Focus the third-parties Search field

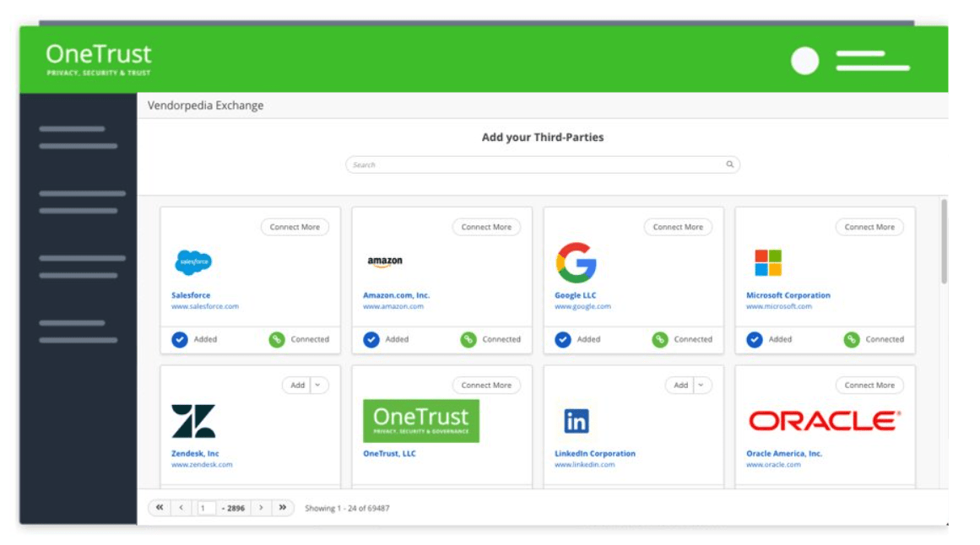pyautogui.click(x=543, y=165)
